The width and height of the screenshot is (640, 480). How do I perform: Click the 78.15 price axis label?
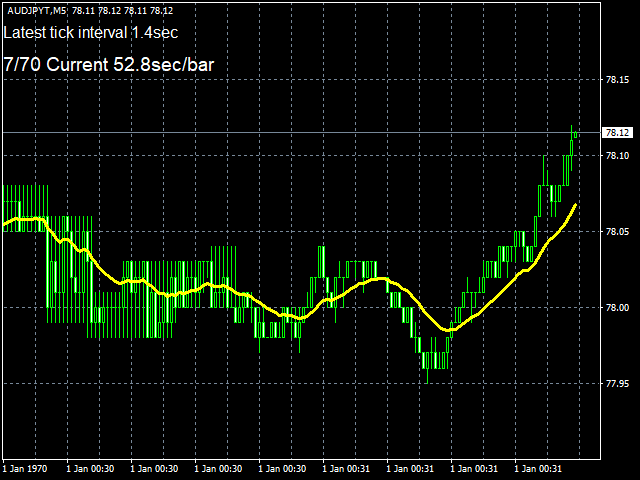617,80
